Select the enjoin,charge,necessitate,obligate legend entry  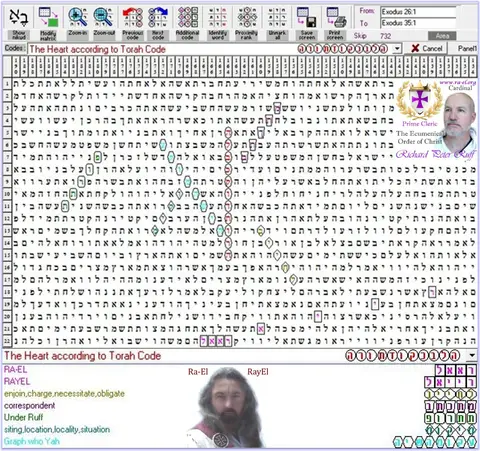(64, 394)
